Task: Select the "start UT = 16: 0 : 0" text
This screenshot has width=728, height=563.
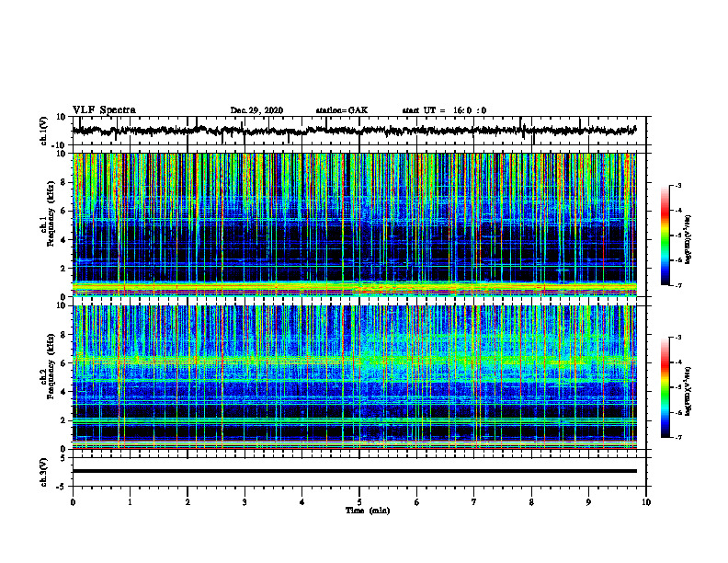Action: [444, 110]
